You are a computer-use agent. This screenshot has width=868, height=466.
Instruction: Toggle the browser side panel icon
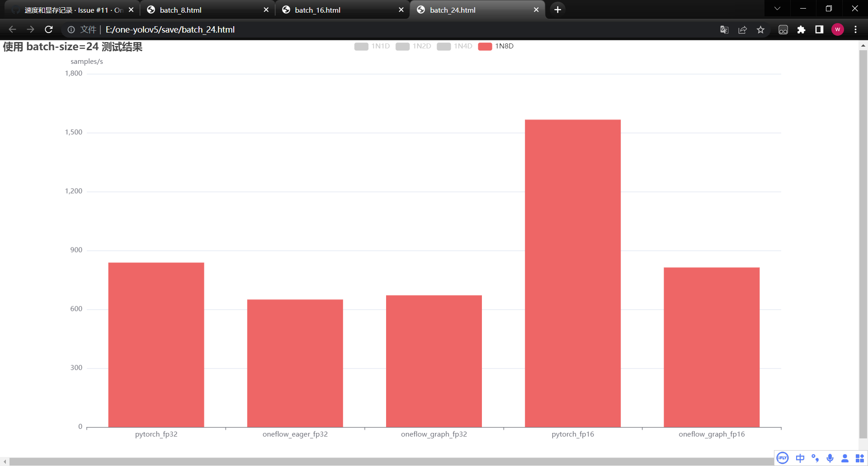(x=819, y=29)
